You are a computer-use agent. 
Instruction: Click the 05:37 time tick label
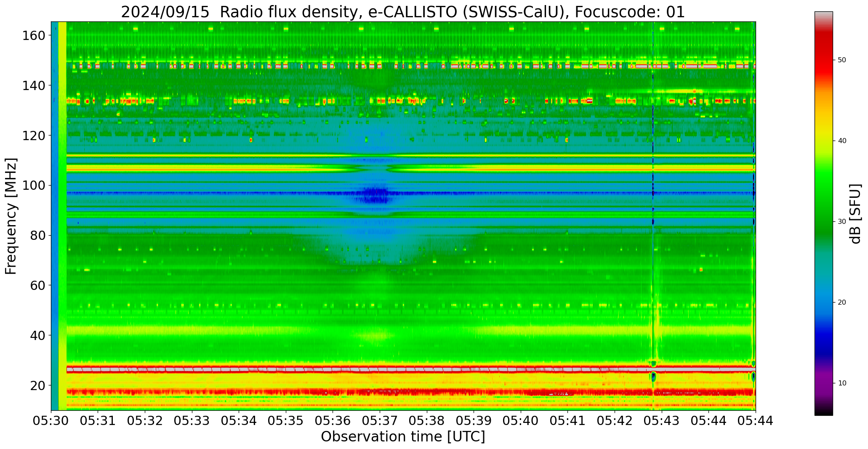(x=380, y=421)
